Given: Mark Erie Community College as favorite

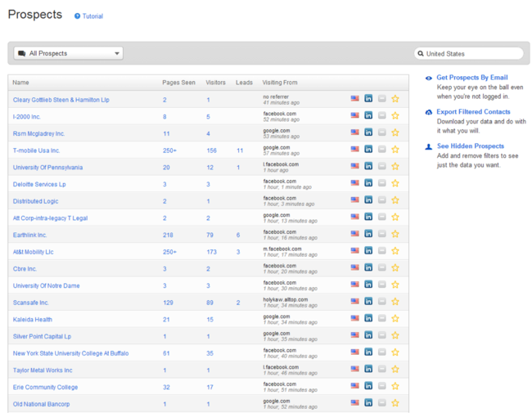Looking at the screenshot, I should 395,387.
